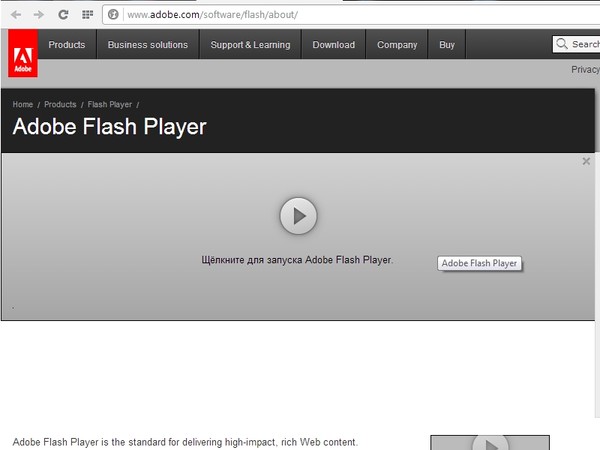Click the globe site info icon
Screen dimensions: 600x450
(x=113, y=15)
